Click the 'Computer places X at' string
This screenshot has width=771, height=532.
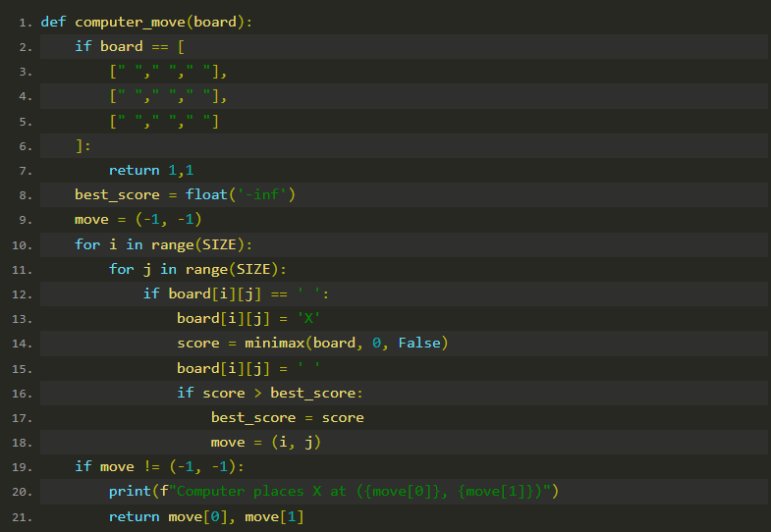click(x=261, y=491)
